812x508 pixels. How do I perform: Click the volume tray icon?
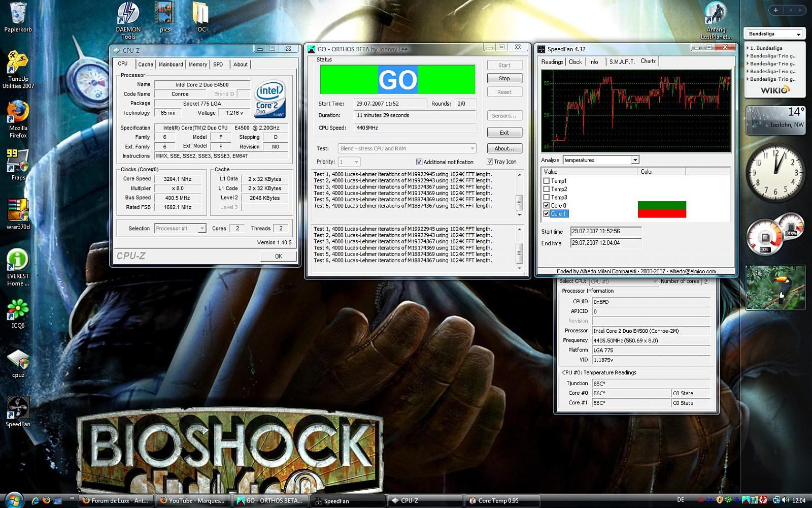786,500
